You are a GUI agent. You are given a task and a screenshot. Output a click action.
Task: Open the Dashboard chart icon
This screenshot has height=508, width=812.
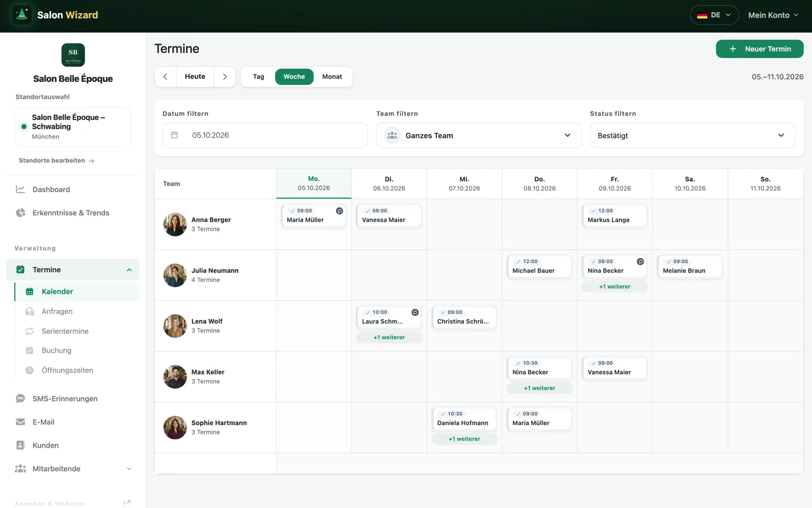20,189
